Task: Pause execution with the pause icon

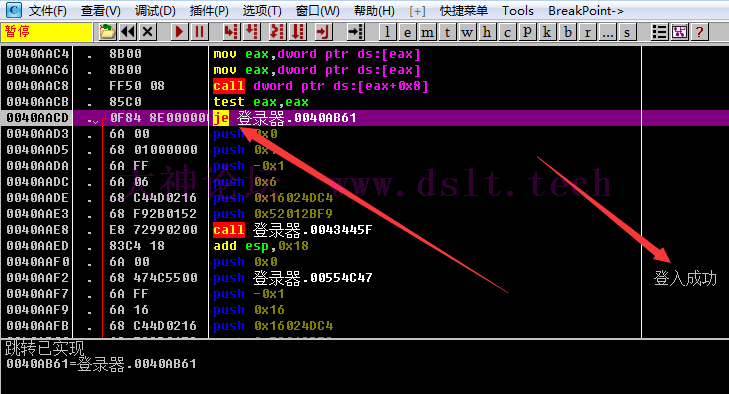Action: 199,32
